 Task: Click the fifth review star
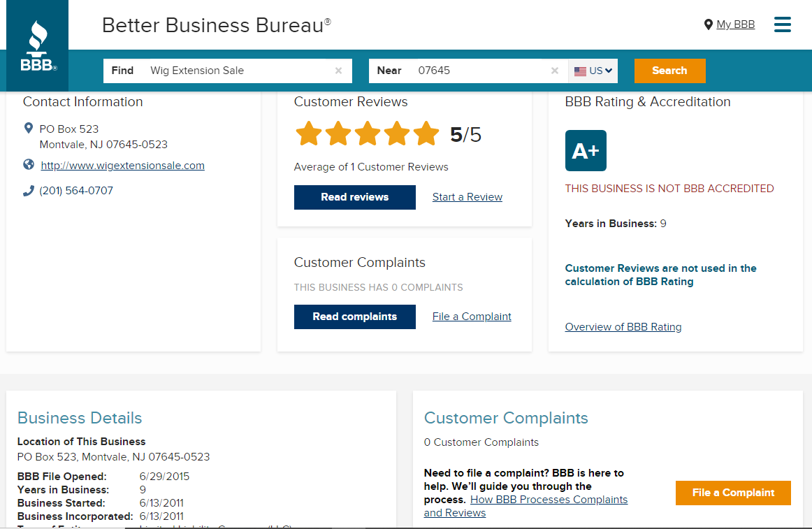(426, 133)
